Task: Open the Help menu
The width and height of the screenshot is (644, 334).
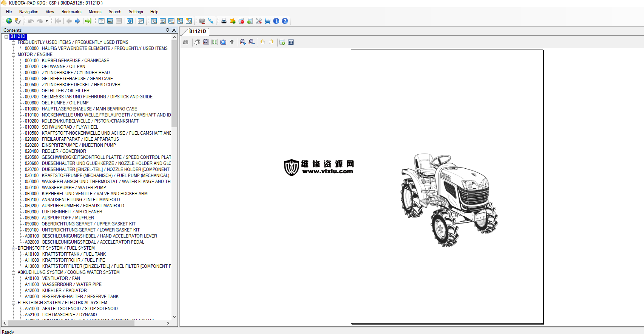Action: coord(154,12)
